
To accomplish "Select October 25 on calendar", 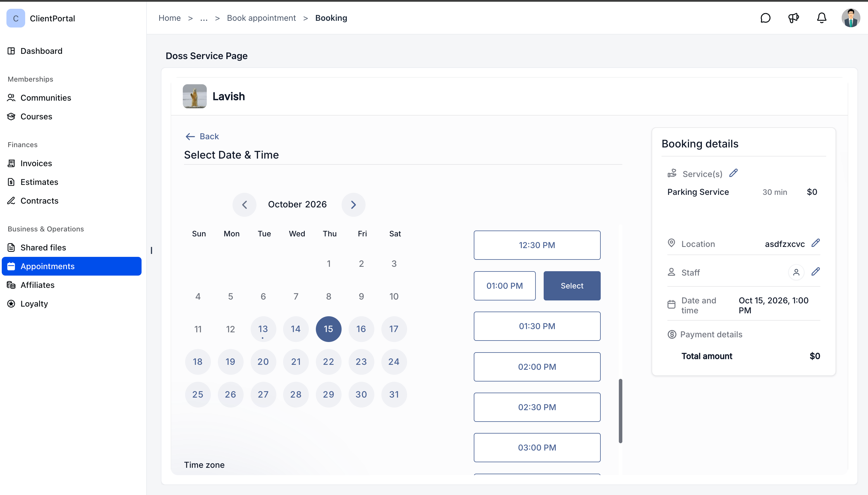I will coord(198,395).
